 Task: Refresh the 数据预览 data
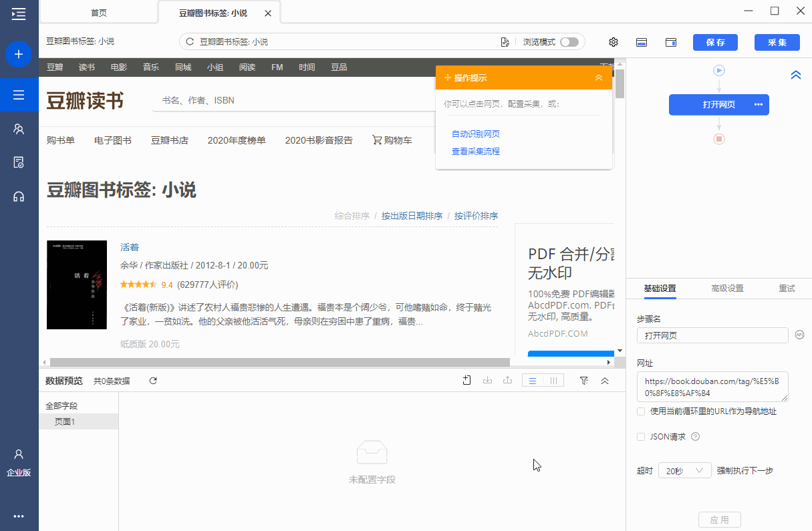point(153,381)
